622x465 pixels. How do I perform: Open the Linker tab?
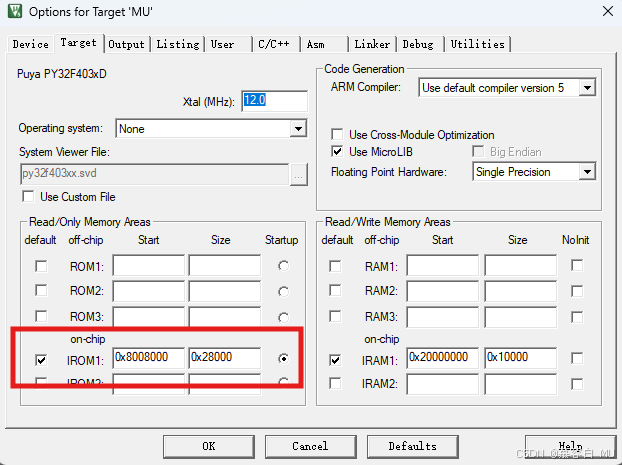coord(372,44)
